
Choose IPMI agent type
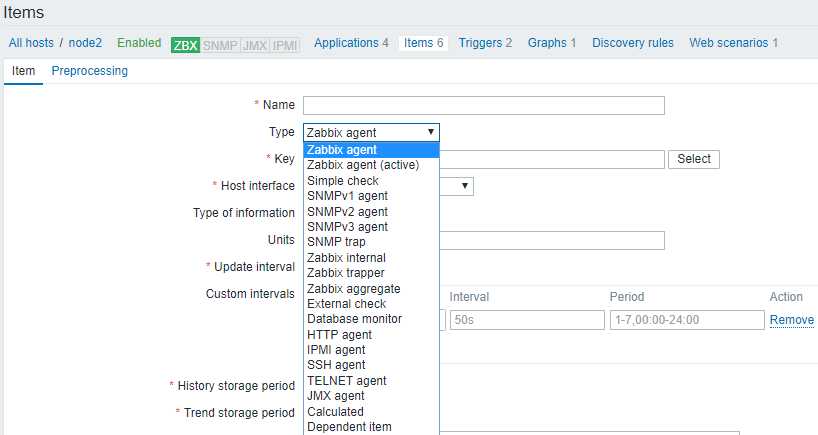[x=371, y=350]
